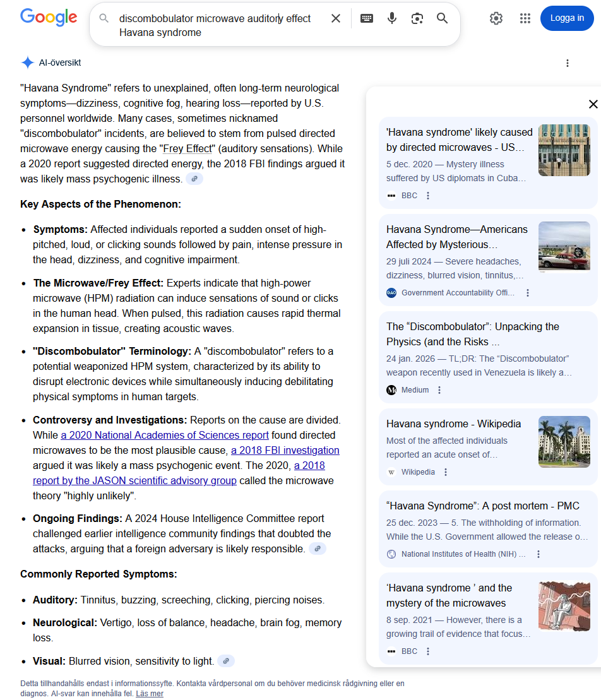This screenshot has height=700, width=601.
Task: Click the magnifier search button
Action: 442,18
